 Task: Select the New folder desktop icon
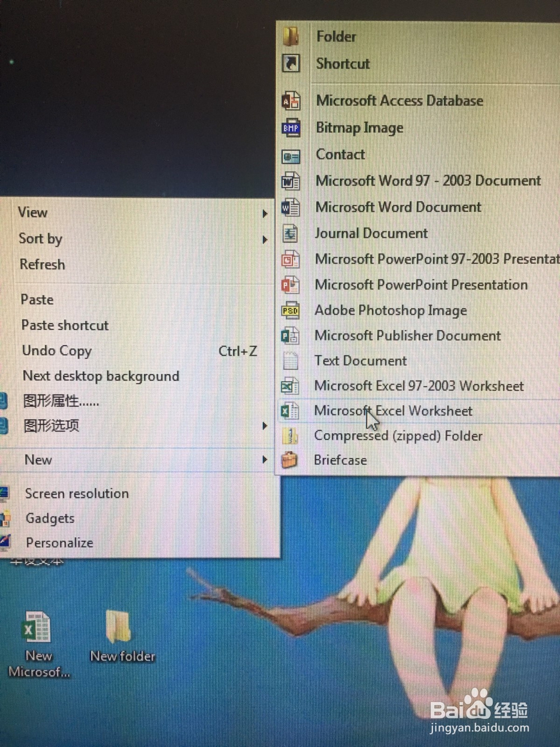pos(122,637)
